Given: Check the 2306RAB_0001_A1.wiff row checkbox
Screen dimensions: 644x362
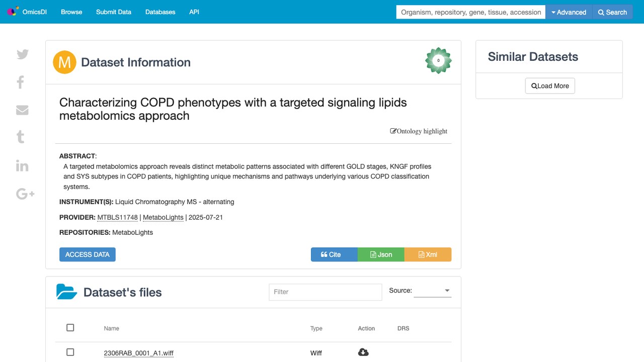Looking at the screenshot, I should (70, 352).
